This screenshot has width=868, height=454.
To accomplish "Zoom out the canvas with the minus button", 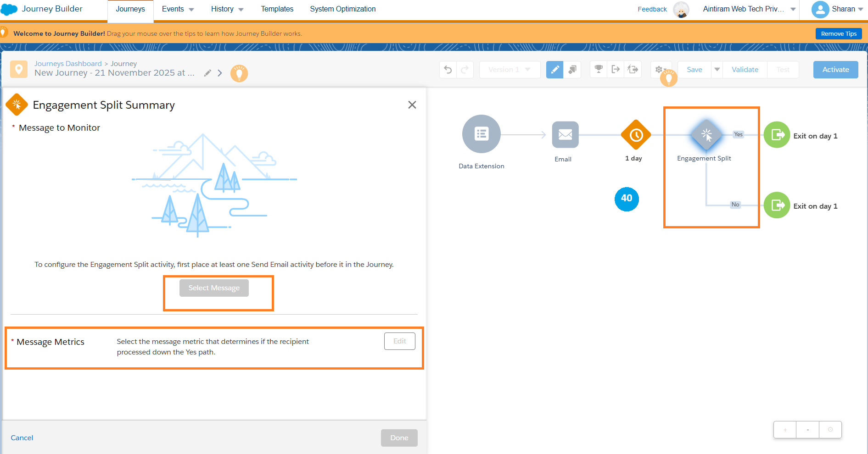I will pyautogui.click(x=807, y=430).
